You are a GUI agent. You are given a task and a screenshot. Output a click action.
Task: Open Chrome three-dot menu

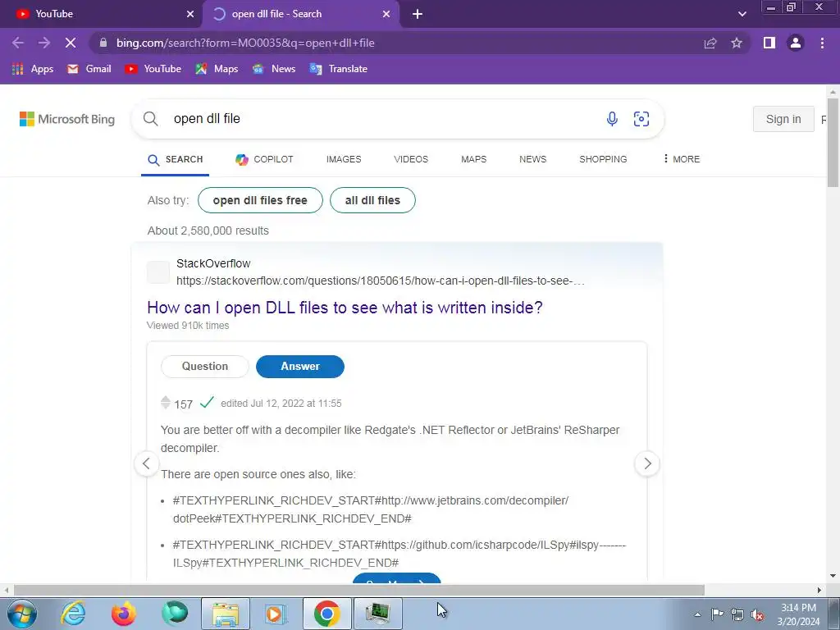point(822,43)
